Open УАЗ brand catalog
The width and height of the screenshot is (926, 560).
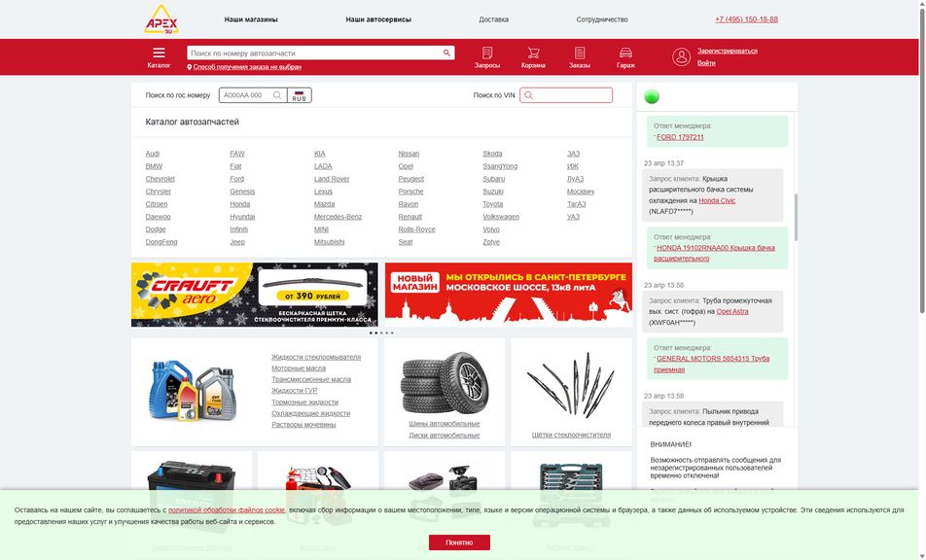click(573, 217)
